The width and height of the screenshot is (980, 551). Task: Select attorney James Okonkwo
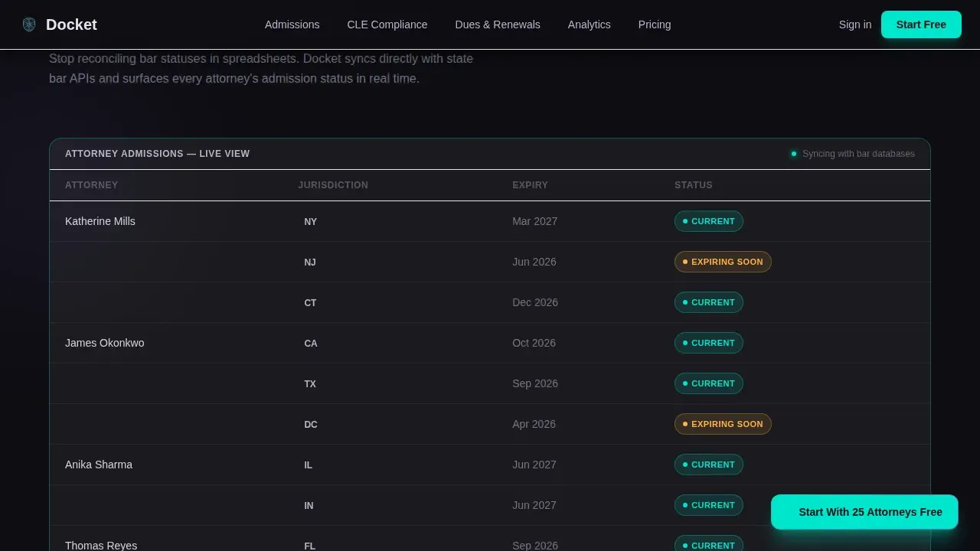104,343
